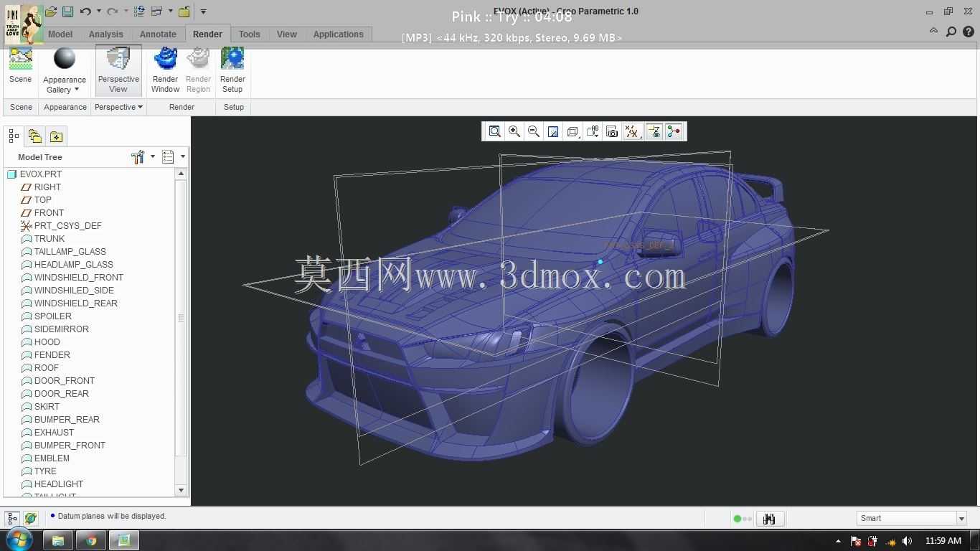
Task: Open the Applications tab
Action: (x=339, y=34)
